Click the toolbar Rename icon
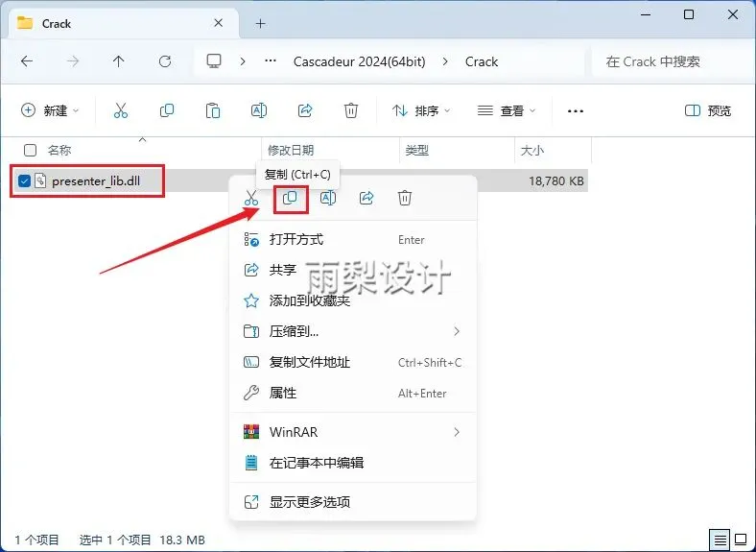The width and height of the screenshot is (756, 552). click(x=259, y=111)
